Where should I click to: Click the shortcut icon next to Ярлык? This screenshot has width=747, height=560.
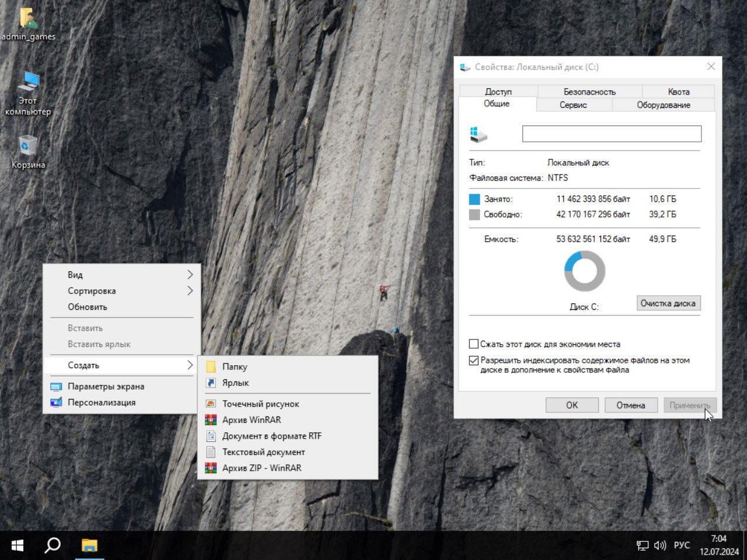pos(211,383)
